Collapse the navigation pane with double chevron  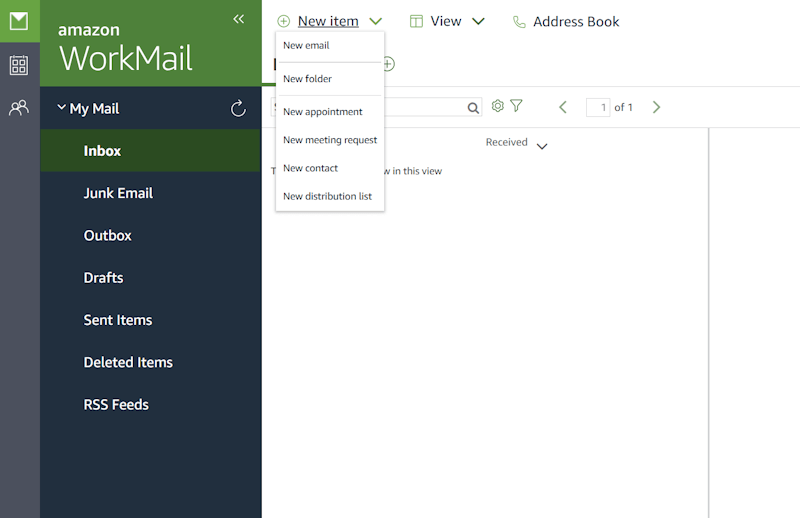[x=238, y=19]
